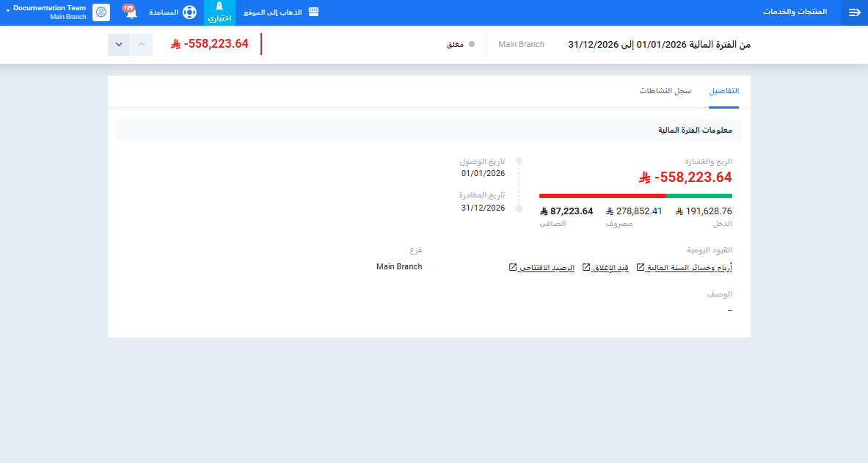This screenshot has height=463, width=868.
Task: Click الذهاب إلى الموقع storefront icon
Action: [313, 12]
